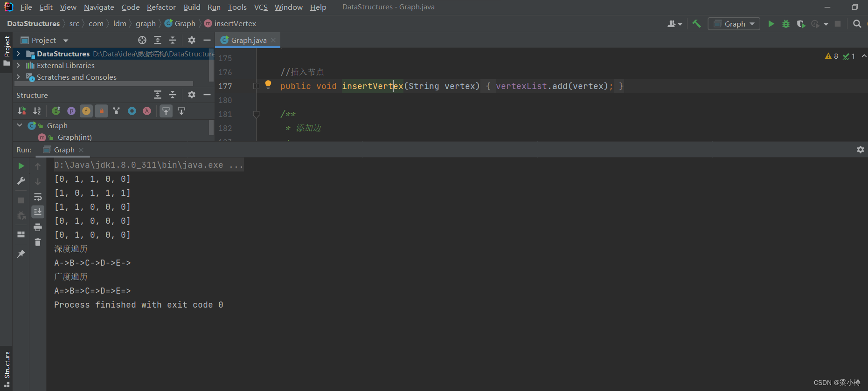Expand the External Libraries node
Screen dimensions: 868x391
(18, 65)
